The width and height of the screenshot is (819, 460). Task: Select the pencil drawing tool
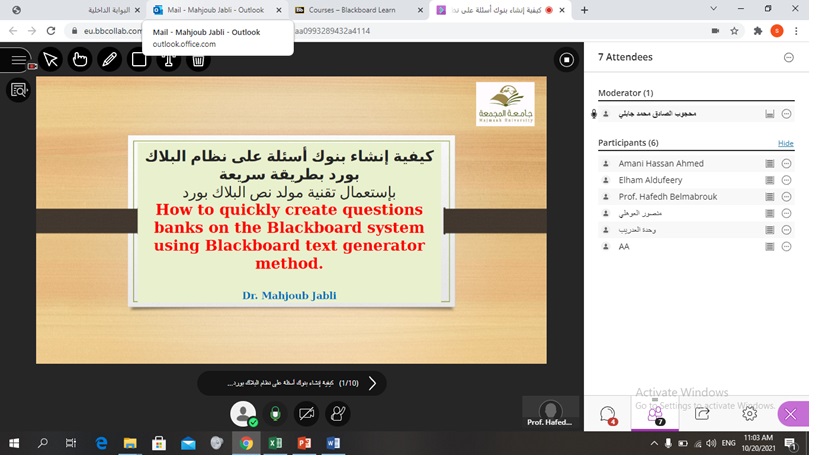click(109, 60)
